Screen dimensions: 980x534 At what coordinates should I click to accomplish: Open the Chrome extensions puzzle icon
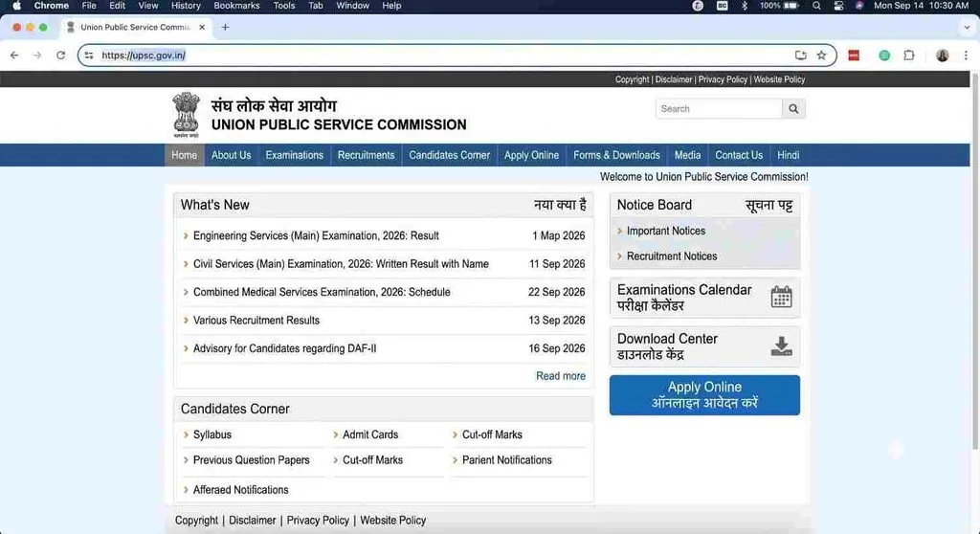909,55
